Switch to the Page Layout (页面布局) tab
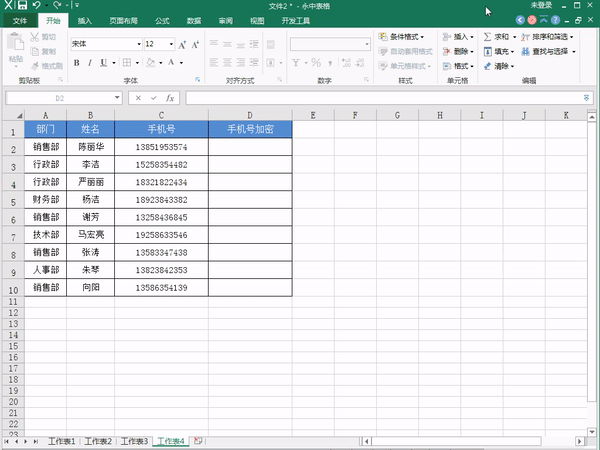 (123, 21)
